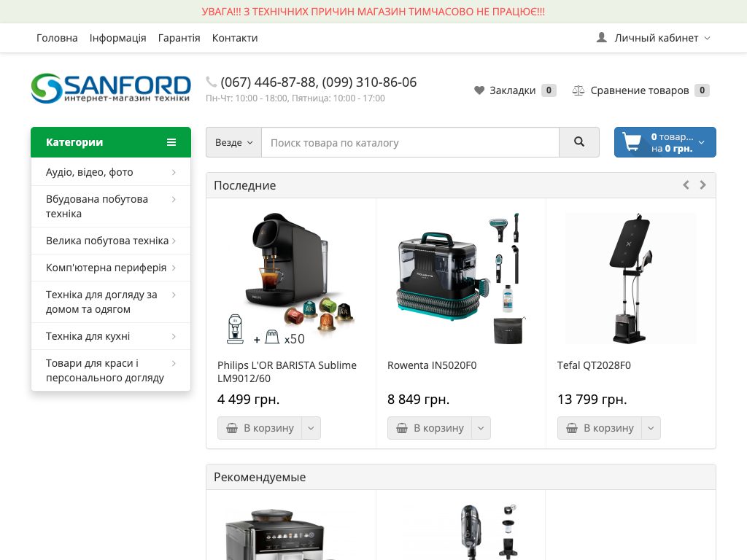This screenshot has width=747, height=560.
Task: Click the Сравнение товаров link
Action: 640,90
